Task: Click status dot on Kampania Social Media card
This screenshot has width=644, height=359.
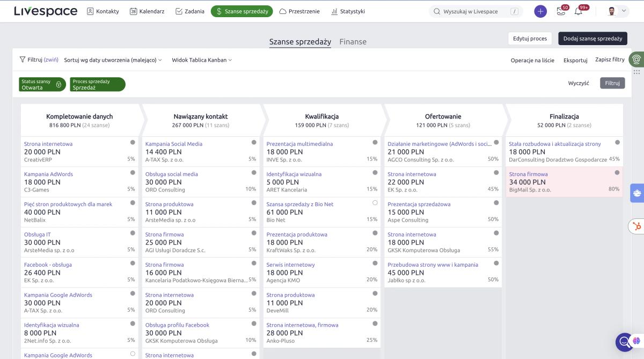Action: (x=254, y=142)
